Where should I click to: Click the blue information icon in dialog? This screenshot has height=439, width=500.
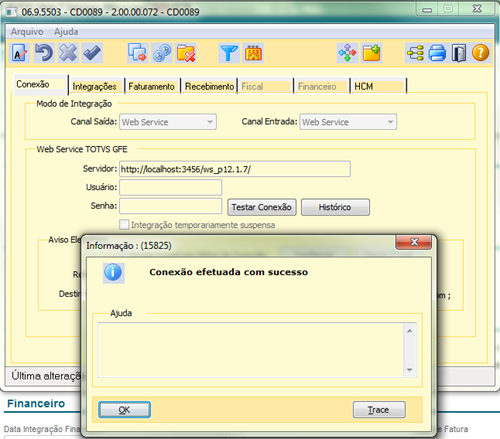[113, 273]
